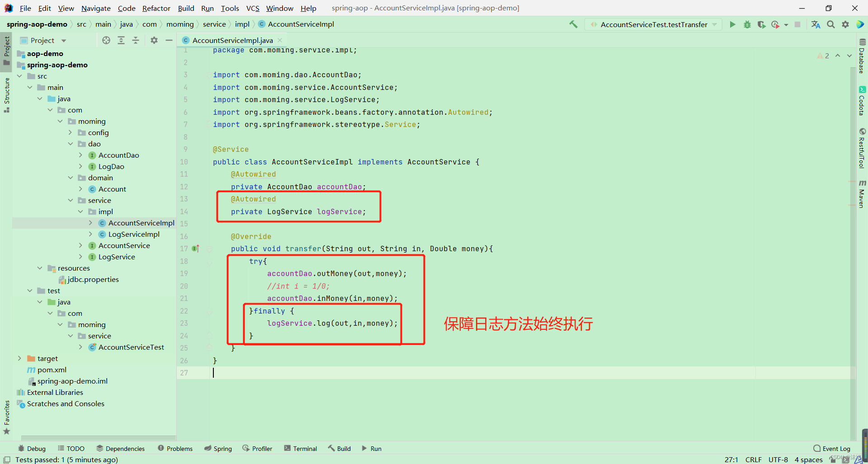Viewport: 868px width, 464px height.
Task: Open Codota tool window
Action: (862, 101)
